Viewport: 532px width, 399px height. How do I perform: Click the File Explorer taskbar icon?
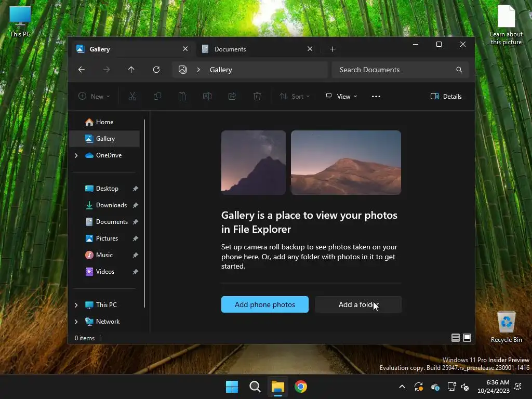tap(278, 387)
